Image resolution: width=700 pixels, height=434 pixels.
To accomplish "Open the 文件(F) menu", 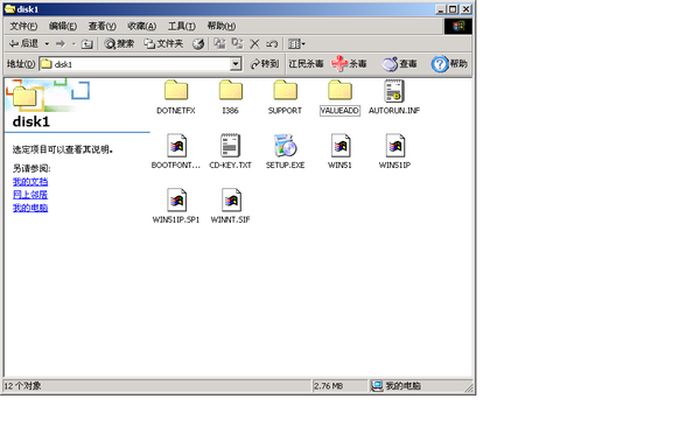I will 24,26.
